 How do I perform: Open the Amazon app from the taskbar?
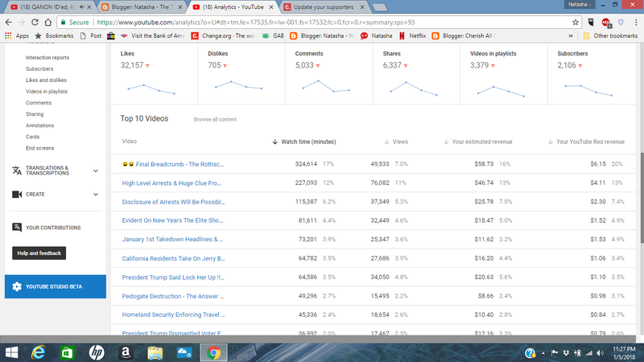(x=127, y=352)
